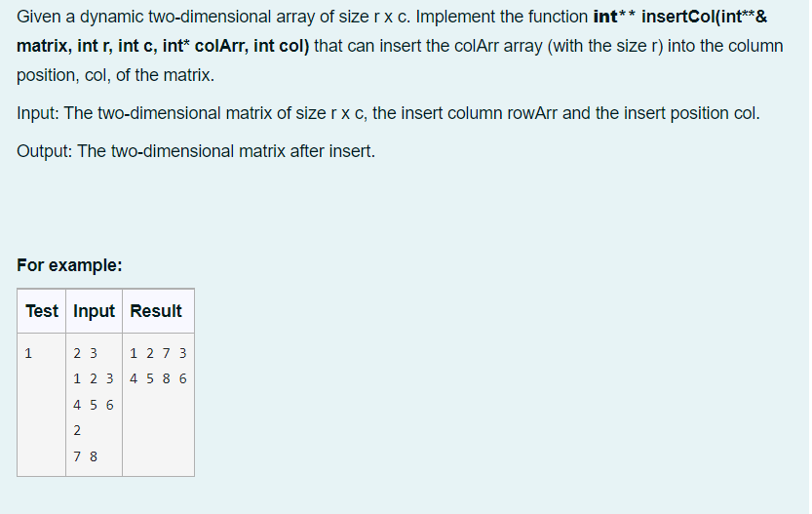Click input line '2 3' in table
Viewport: 812px width, 514px height.
click(85, 353)
